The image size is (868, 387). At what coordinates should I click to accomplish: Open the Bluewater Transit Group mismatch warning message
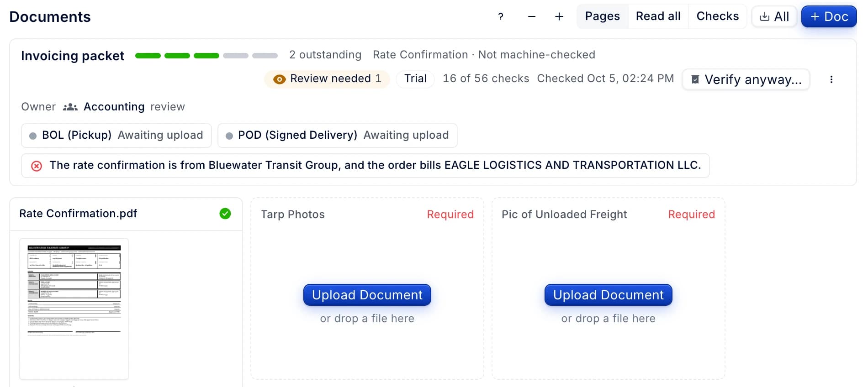click(x=365, y=166)
